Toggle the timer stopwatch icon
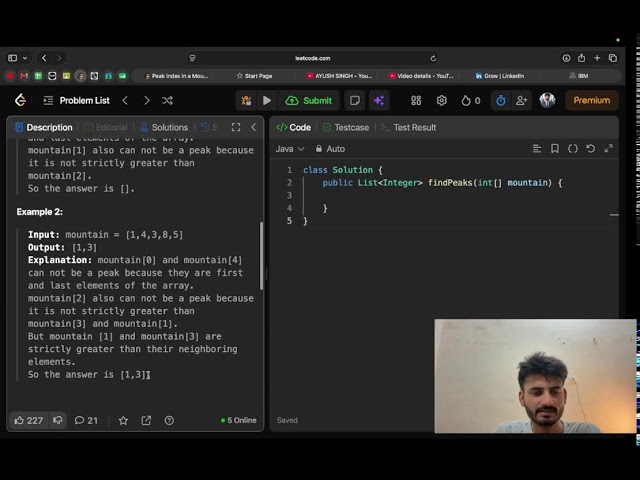The height and width of the screenshot is (480, 640). pyautogui.click(x=500, y=100)
